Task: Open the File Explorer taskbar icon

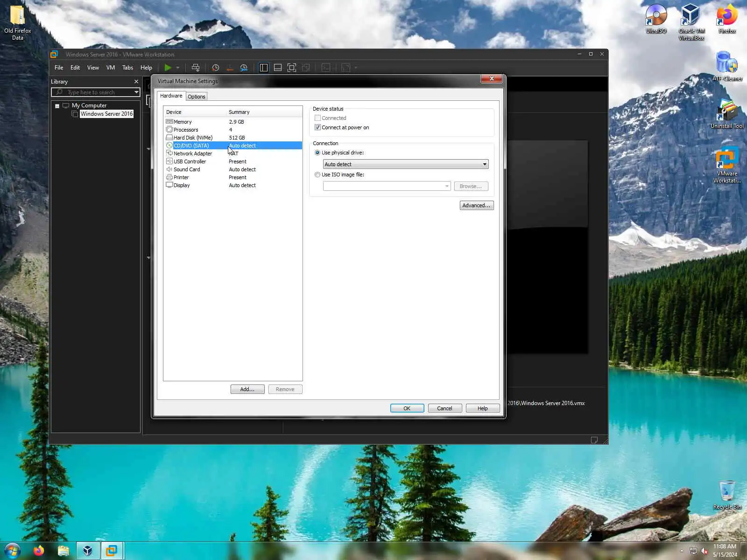Action: pyautogui.click(x=63, y=551)
